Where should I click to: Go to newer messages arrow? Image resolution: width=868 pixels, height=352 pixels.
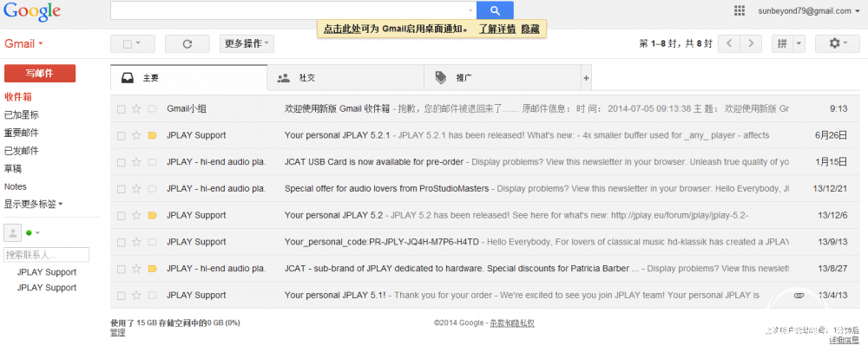pyautogui.click(x=729, y=43)
